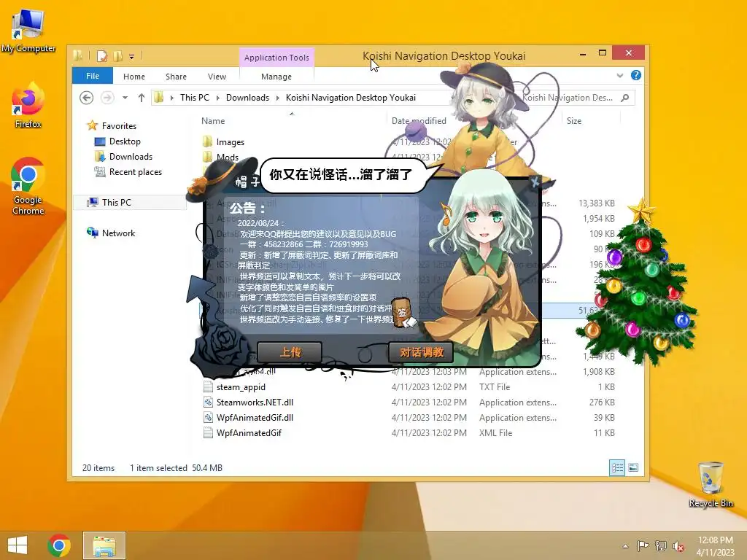This screenshot has height=560, width=747.
Task: Click the Application Tools contextual tab header
Action: coord(276,58)
